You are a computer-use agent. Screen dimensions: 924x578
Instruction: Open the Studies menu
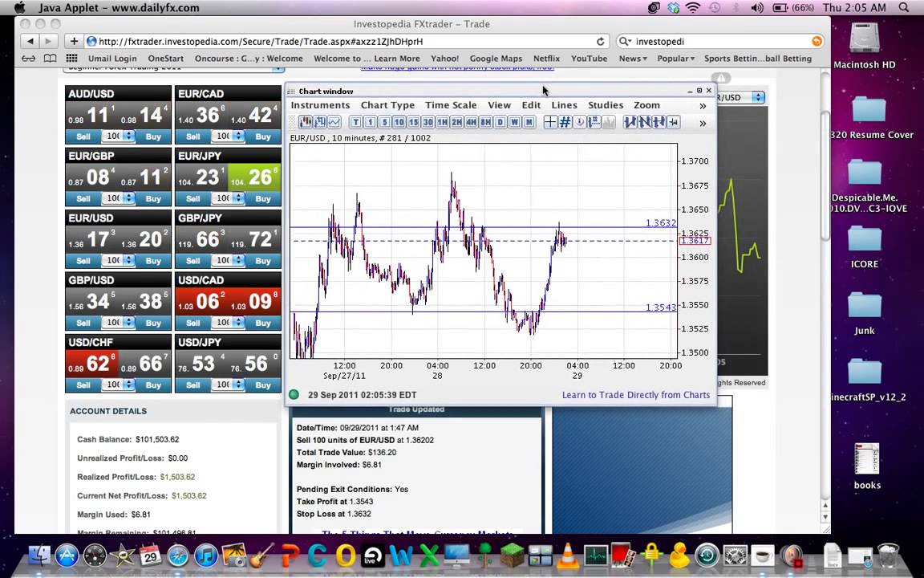(x=606, y=105)
